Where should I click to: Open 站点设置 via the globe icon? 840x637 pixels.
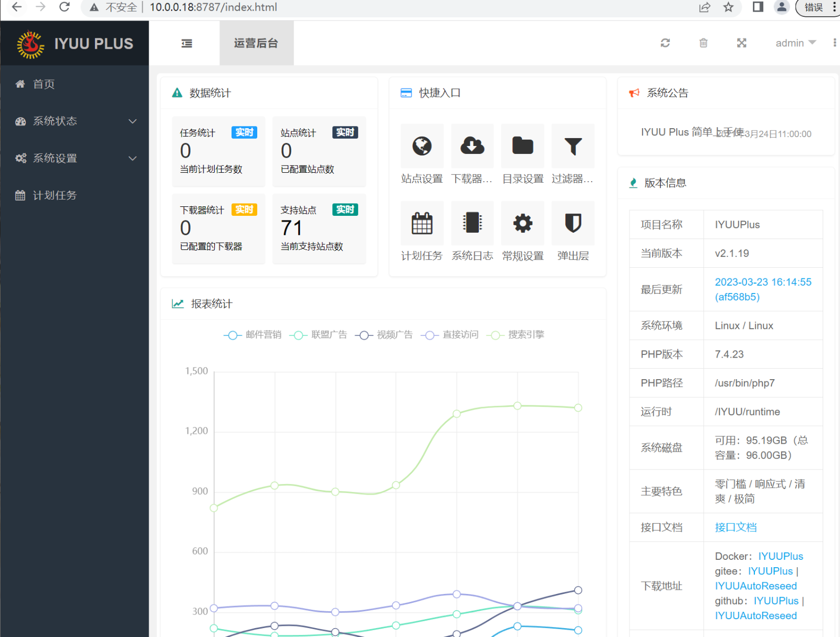click(422, 146)
